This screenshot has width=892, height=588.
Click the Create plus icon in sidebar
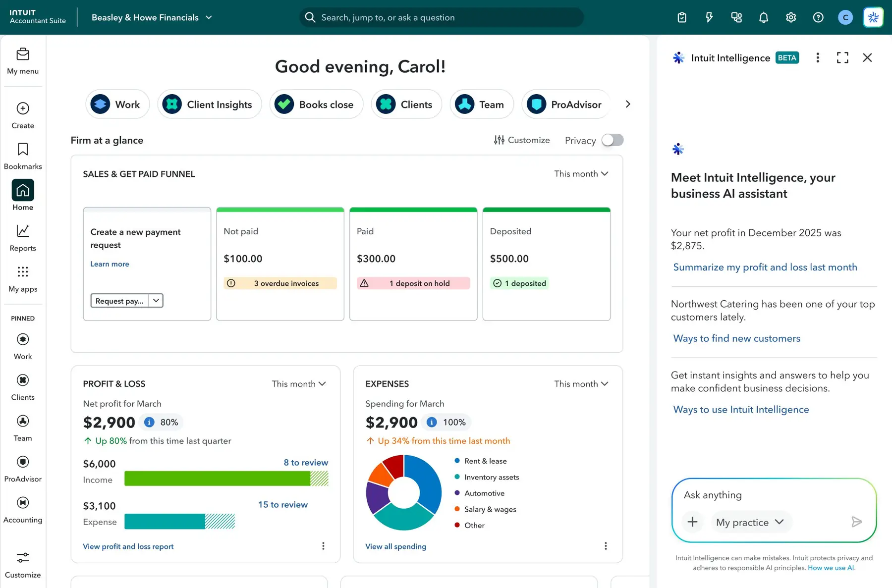[23, 108]
